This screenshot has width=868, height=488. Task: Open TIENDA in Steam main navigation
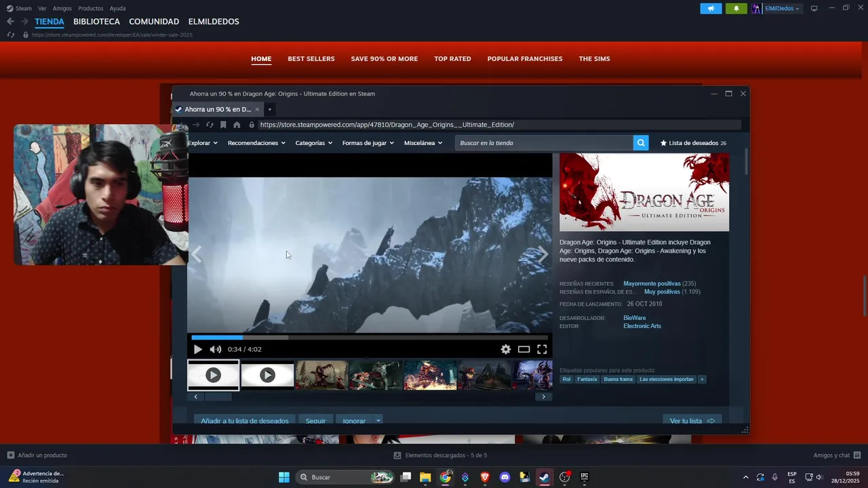(x=50, y=22)
